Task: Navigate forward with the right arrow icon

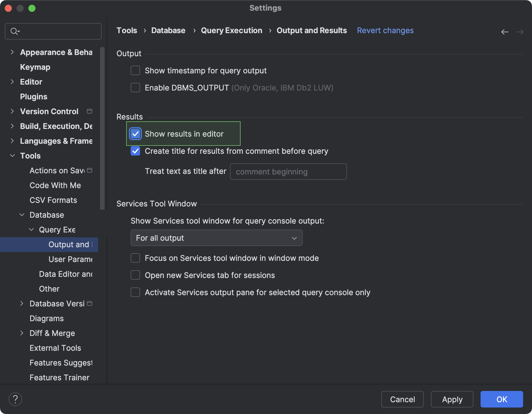Action: pyautogui.click(x=520, y=32)
